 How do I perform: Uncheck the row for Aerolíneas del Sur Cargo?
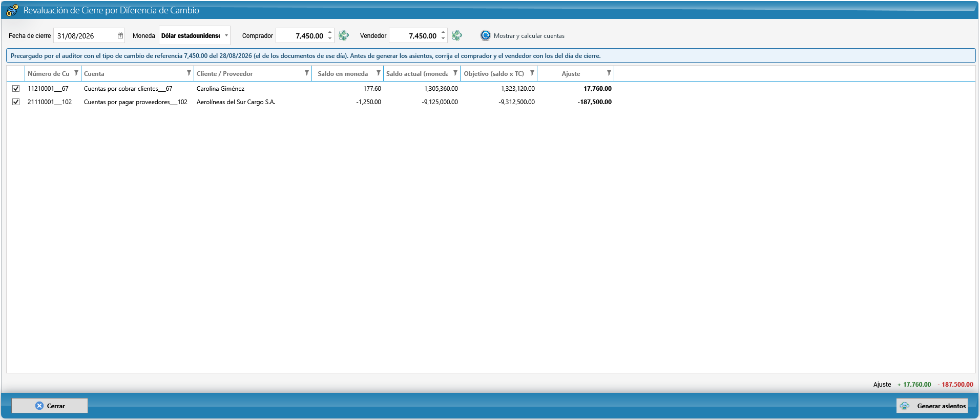pyautogui.click(x=16, y=102)
